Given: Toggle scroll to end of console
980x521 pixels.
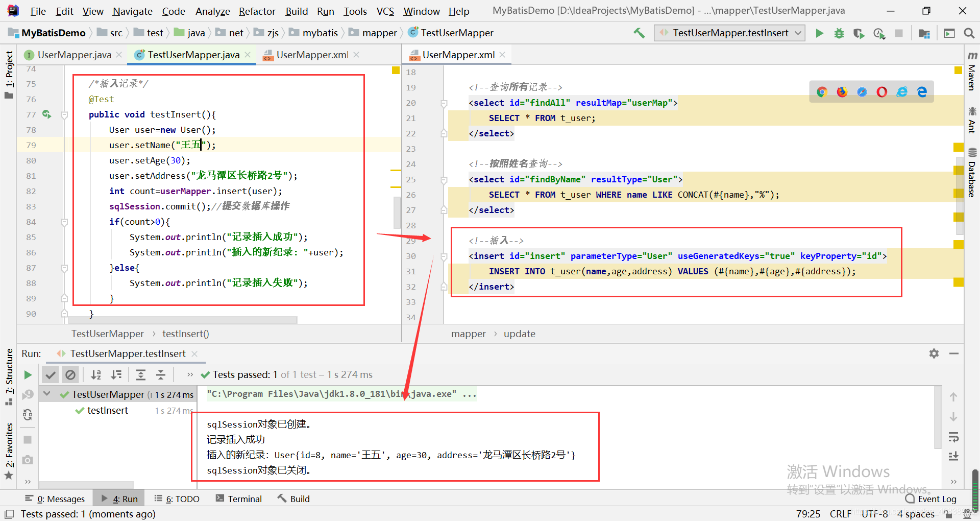Looking at the screenshot, I should [953, 456].
